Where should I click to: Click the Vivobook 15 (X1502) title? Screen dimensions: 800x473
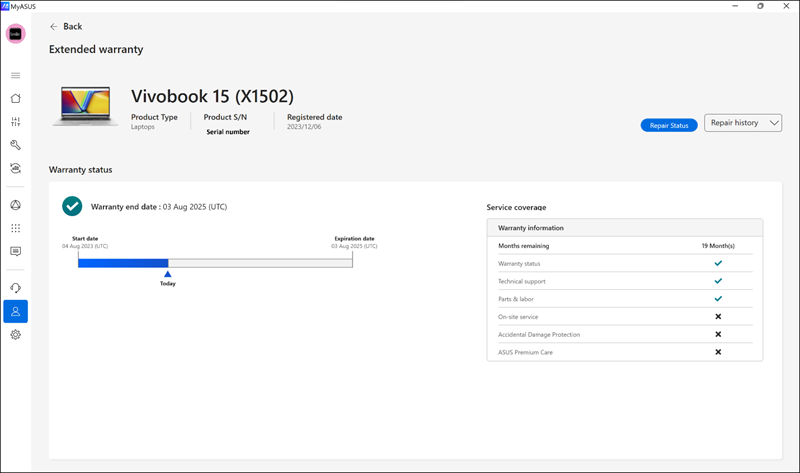212,96
